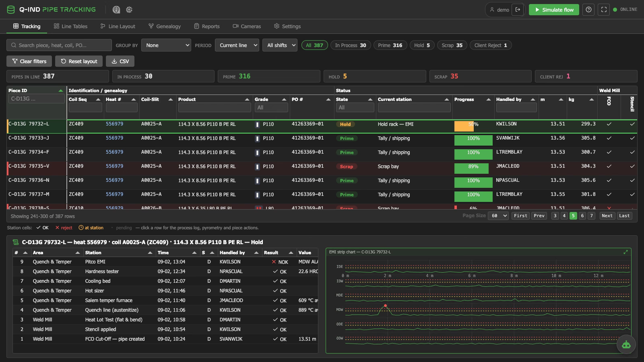Open the Group By None dropdown
The image size is (644, 362).
[166, 45]
